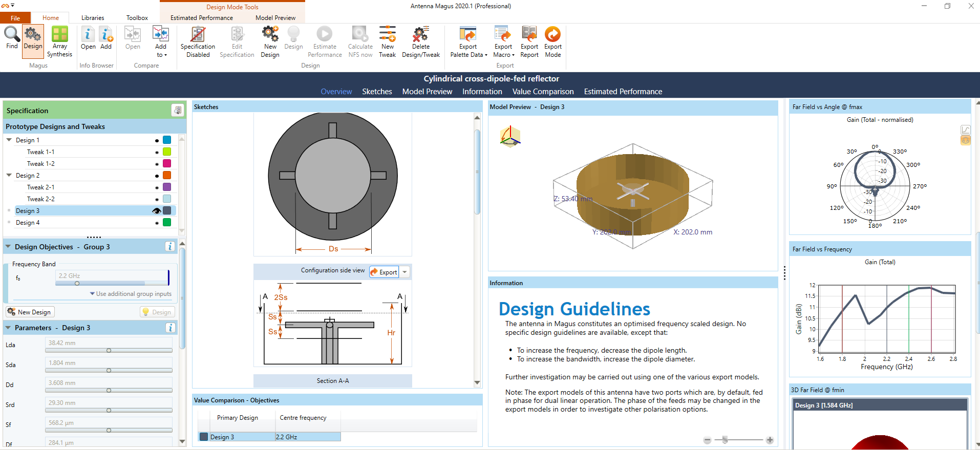This screenshot has width=980, height=450.
Task: Click Export button in Configuration side view
Action: click(384, 272)
